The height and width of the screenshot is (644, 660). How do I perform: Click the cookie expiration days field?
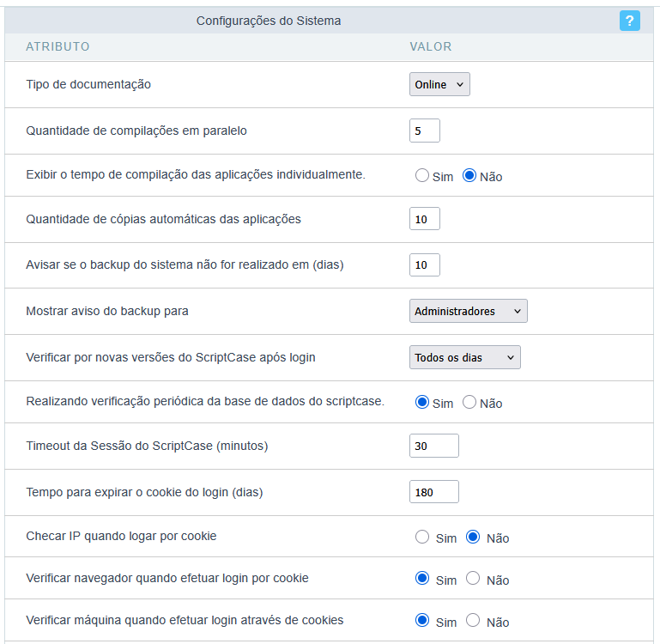point(434,491)
